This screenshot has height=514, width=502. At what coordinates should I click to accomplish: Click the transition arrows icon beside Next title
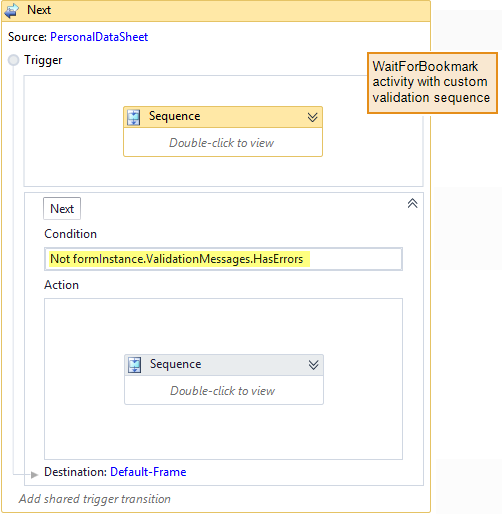pyautogui.click(x=11, y=10)
